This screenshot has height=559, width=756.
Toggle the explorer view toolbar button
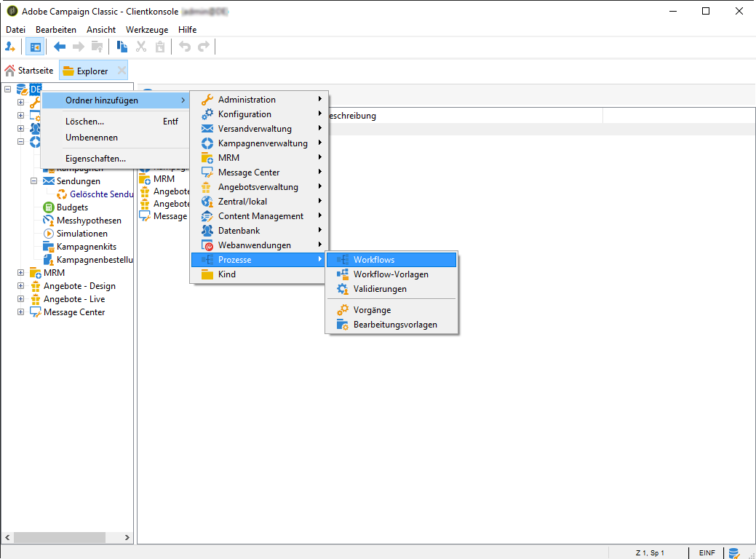(35, 47)
